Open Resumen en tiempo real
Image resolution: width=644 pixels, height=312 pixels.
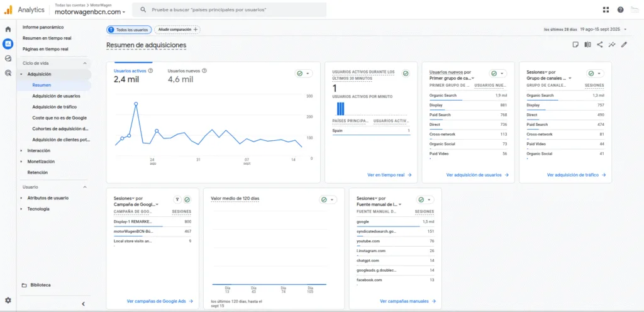[x=47, y=38]
